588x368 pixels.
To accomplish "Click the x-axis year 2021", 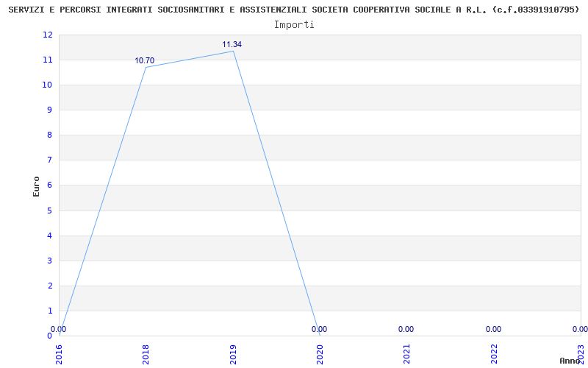I will pyautogui.click(x=407, y=354).
